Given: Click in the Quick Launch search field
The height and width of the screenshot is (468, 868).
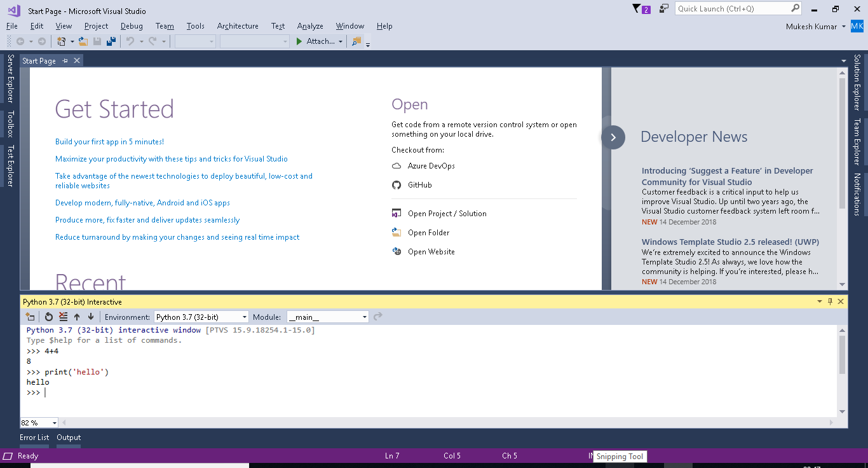Looking at the screenshot, I should pyautogui.click(x=732, y=8).
